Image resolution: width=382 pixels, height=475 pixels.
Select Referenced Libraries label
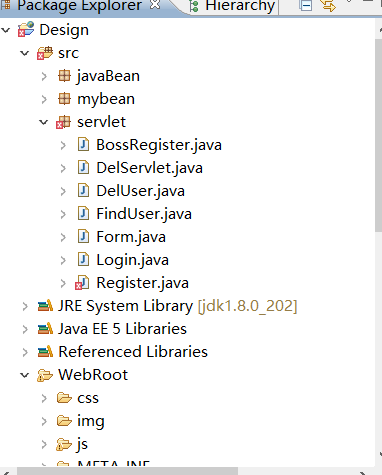pyautogui.click(x=133, y=352)
